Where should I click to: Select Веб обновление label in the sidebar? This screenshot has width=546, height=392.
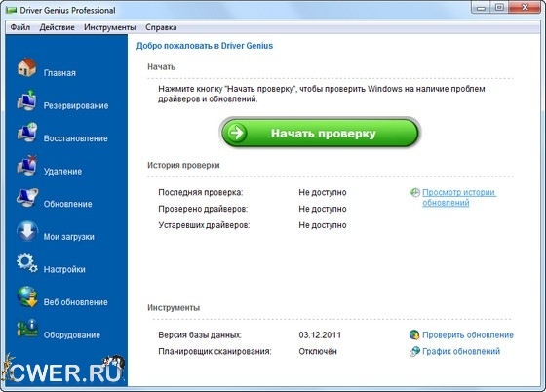click(x=76, y=302)
